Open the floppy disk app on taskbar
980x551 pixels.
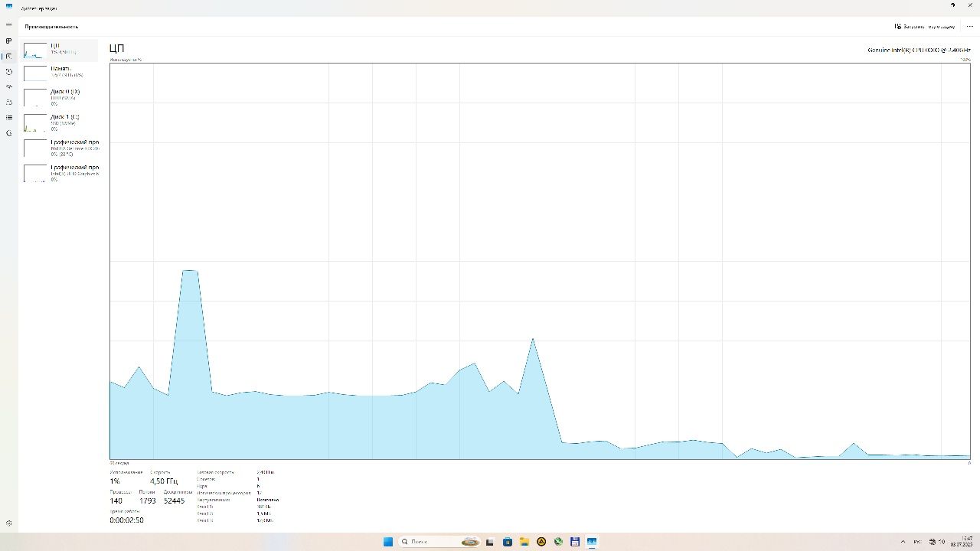pos(575,542)
